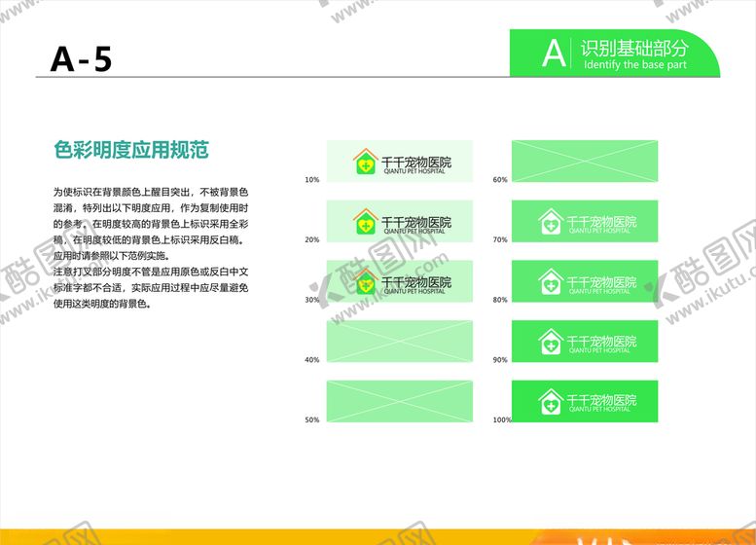Click the house logo icon on the 20% swatch
The height and width of the screenshot is (545, 756).
tap(365, 223)
